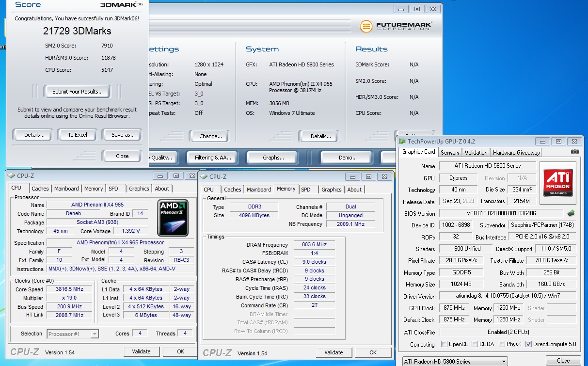Click the GPU-Z title bar icon
588x366 pixels.
click(x=402, y=141)
